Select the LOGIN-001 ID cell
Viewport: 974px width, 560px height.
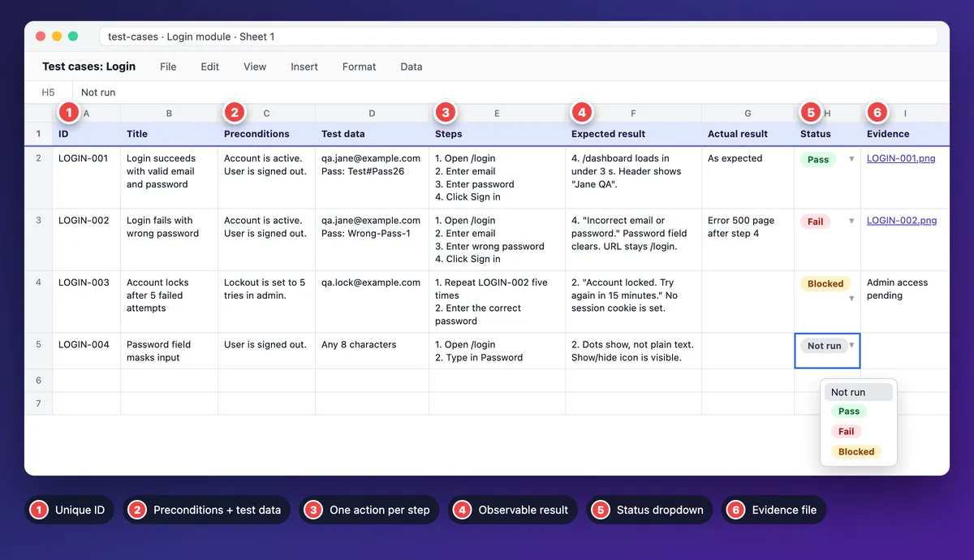tap(86, 178)
